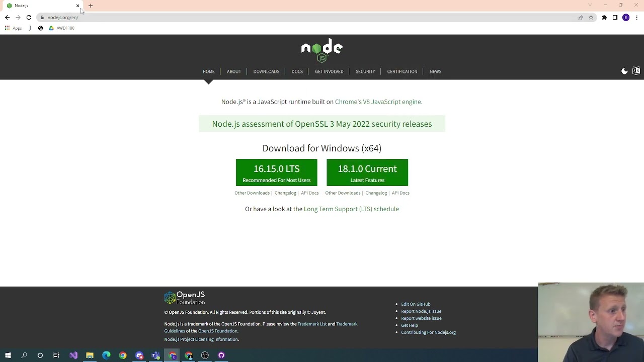This screenshot has height=362, width=644.
Task: Open the language translation picker icon
Action: pos(636,71)
